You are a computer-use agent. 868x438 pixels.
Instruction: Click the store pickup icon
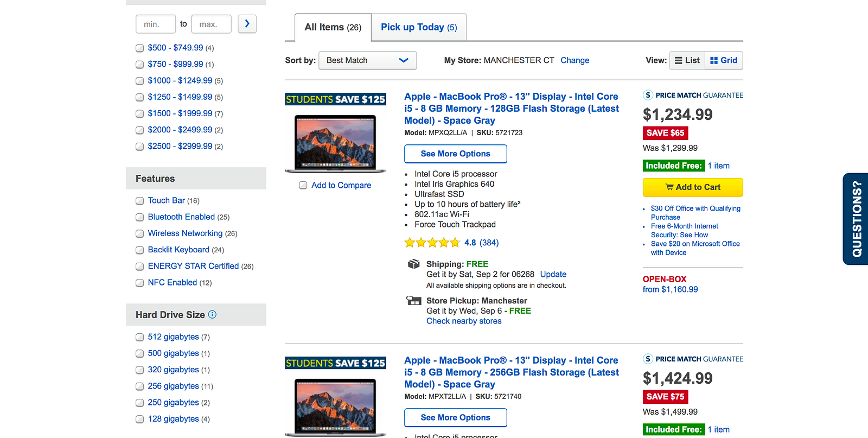coord(414,301)
